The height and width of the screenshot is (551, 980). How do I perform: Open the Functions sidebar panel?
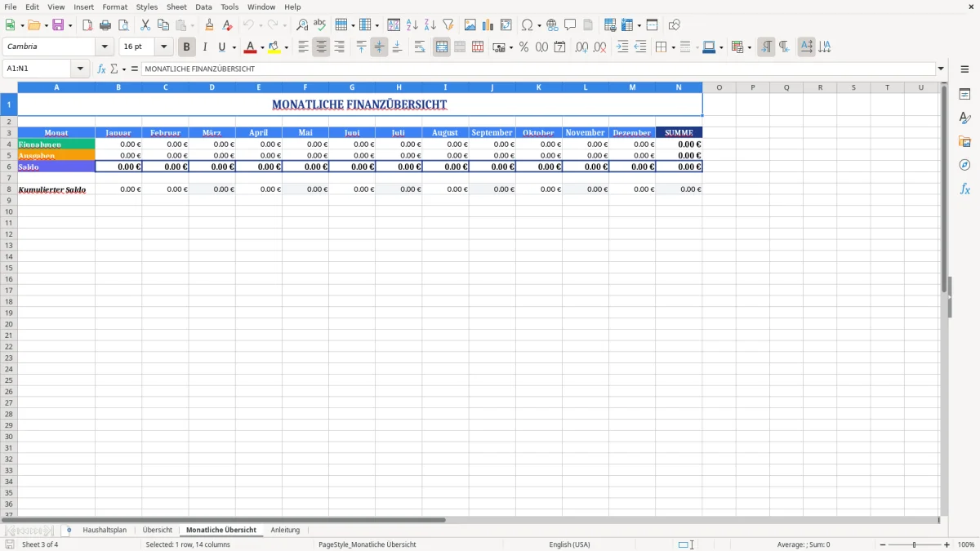[965, 188]
